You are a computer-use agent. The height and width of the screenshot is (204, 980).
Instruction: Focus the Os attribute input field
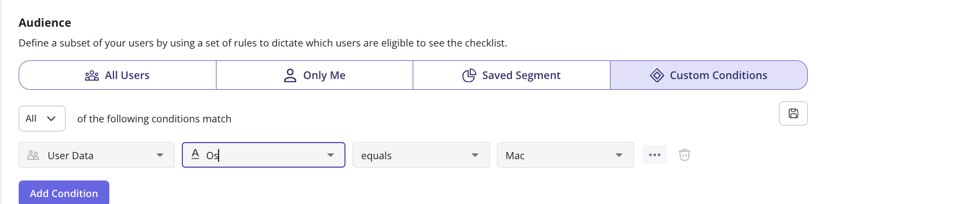click(x=263, y=155)
